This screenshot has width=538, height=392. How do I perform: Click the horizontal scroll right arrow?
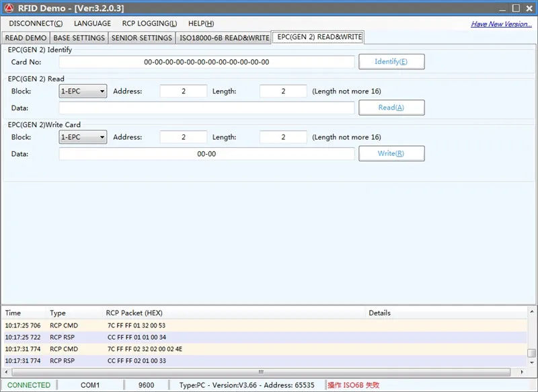pyautogui.click(x=523, y=372)
